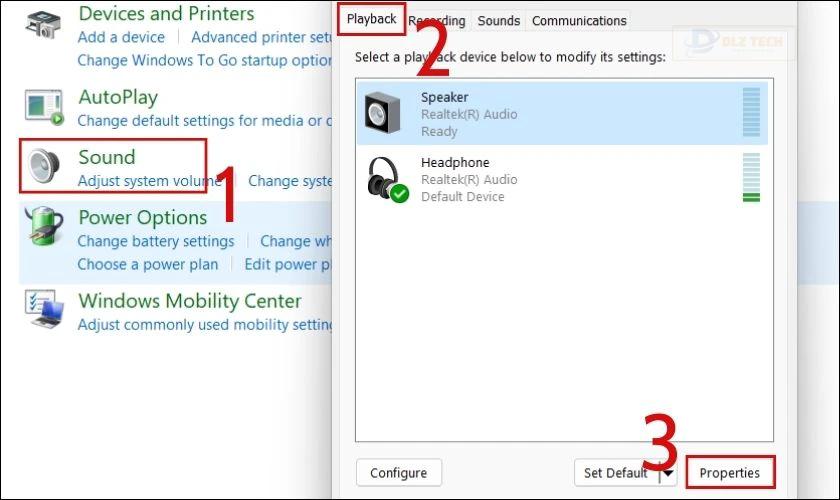Click the Headphone volume level meter

[x=751, y=177]
